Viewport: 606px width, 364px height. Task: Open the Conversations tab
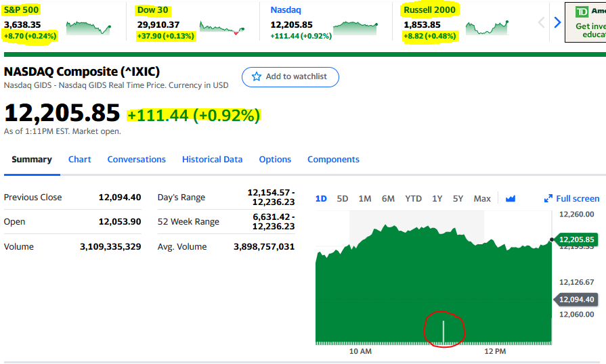tap(136, 160)
